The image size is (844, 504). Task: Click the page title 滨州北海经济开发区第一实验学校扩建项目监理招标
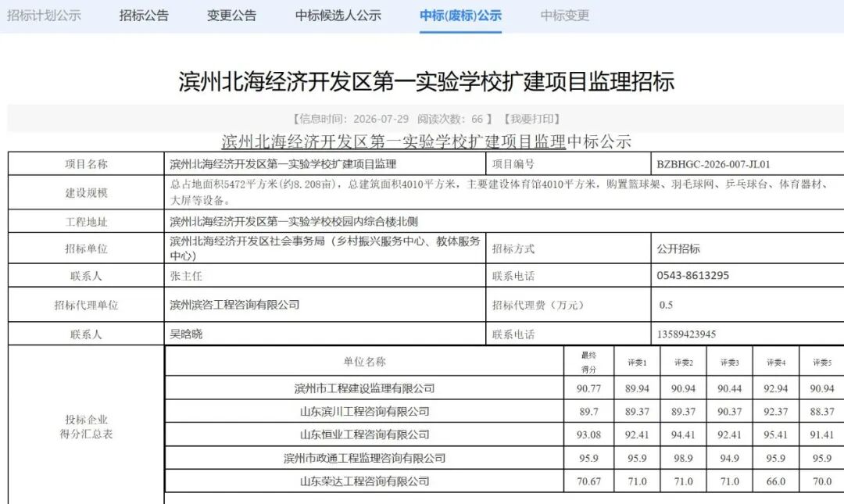tap(427, 81)
